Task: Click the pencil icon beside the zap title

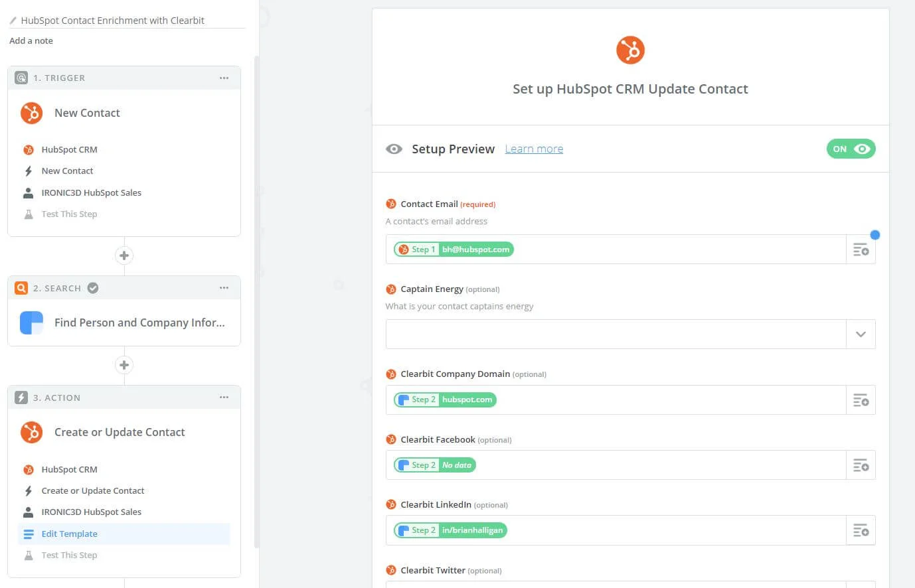Action: (13, 21)
